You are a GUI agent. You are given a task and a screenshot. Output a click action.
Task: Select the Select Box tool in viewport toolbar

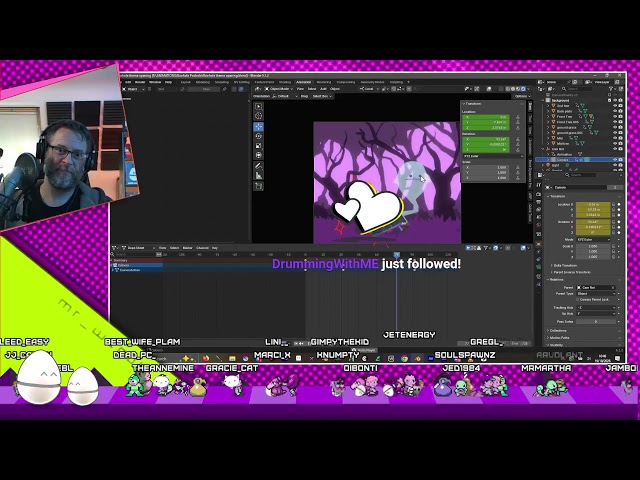tap(258, 107)
